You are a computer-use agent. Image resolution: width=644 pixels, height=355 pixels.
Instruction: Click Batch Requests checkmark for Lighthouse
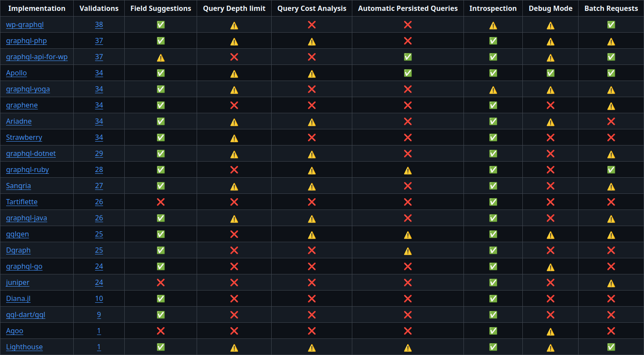[x=611, y=347]
